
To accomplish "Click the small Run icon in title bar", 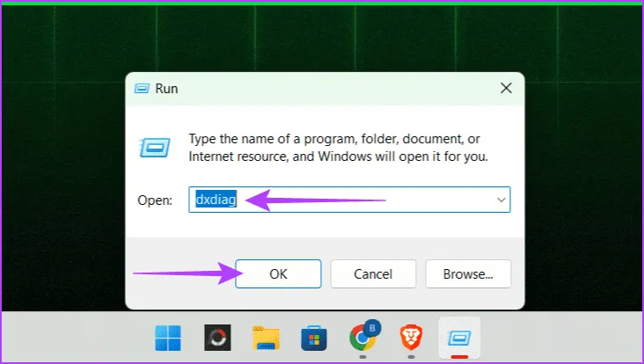I will (142, 88).
